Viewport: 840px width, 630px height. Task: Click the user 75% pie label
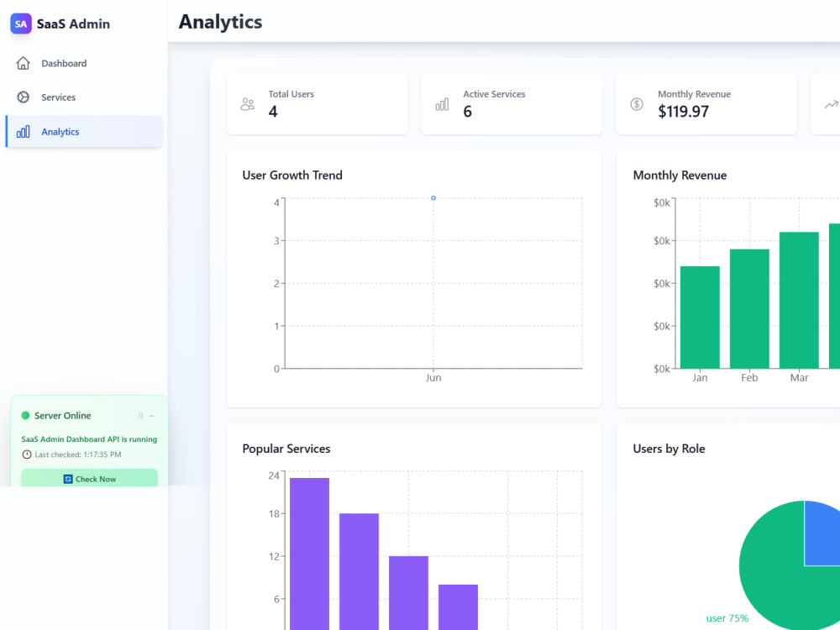[727, 618]
